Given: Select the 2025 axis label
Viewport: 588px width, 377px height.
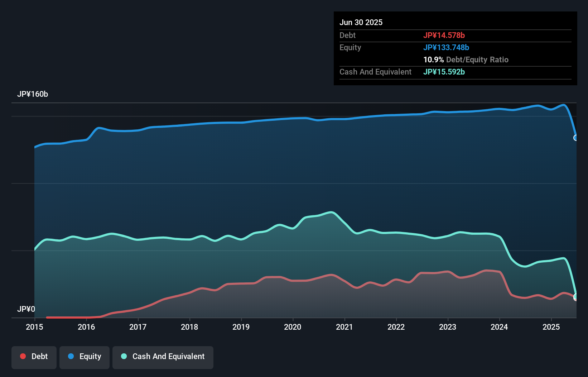Looking at the screenshot, I should click(551, 327).
